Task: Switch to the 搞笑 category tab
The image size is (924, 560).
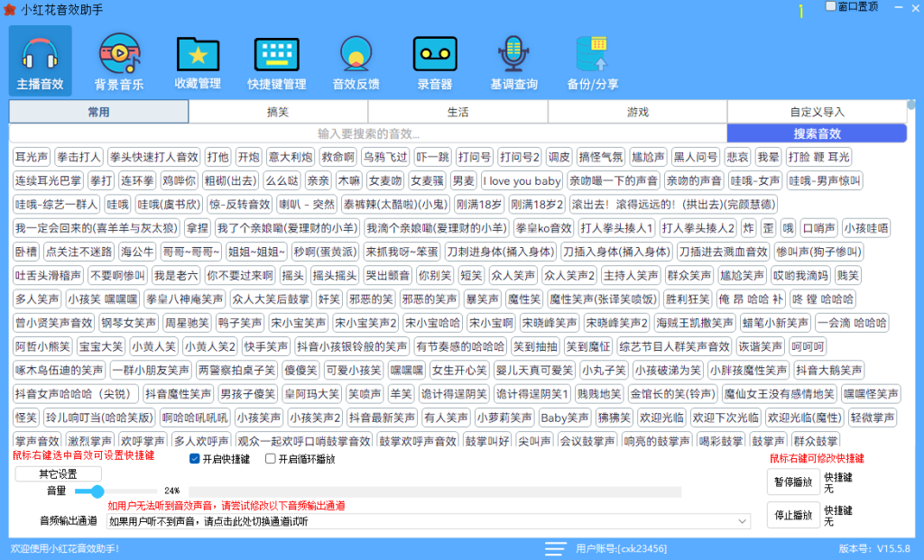Action: pos(277,111)
